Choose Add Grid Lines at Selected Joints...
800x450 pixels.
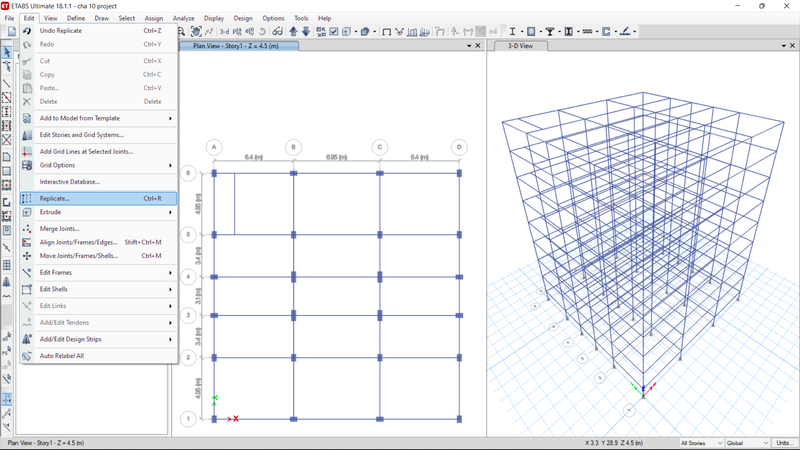point(99,152)
